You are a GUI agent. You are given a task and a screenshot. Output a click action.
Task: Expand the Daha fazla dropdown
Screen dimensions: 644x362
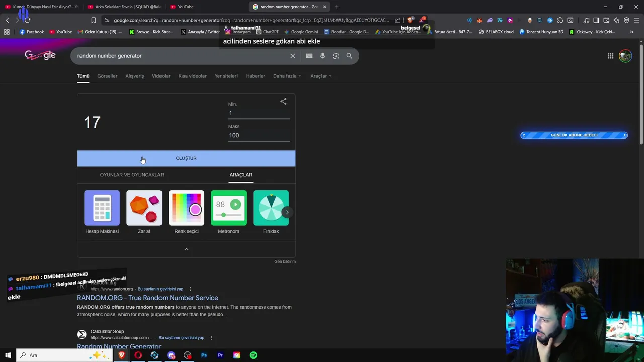pos(287,76)
